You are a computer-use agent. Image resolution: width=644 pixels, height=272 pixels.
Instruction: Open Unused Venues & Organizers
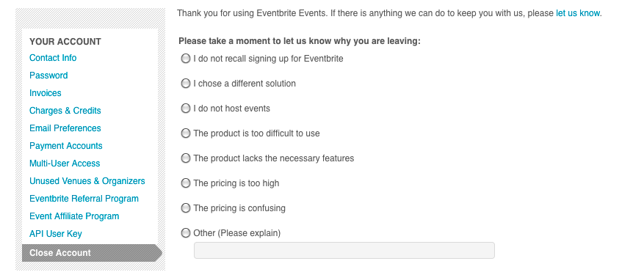87,181
